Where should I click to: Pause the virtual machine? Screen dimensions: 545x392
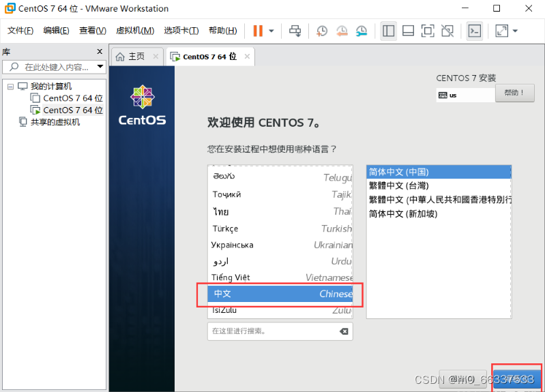pos(258,31)
